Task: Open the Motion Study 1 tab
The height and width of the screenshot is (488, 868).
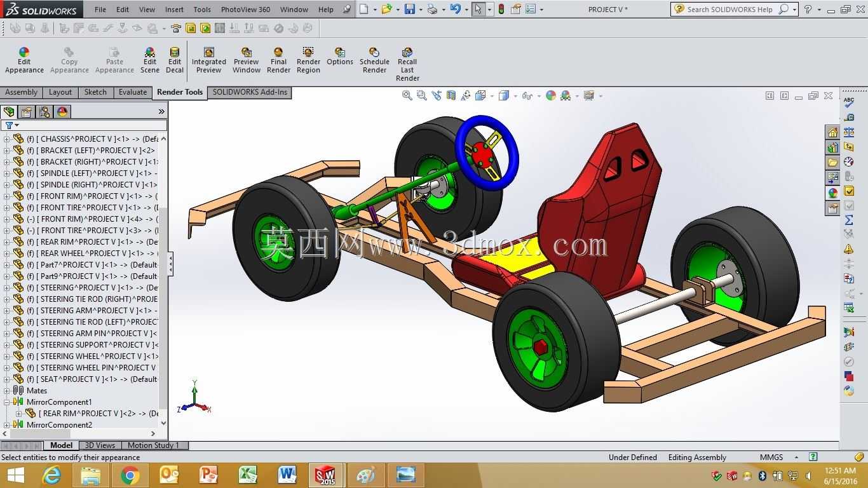Action: coord(154,445)
